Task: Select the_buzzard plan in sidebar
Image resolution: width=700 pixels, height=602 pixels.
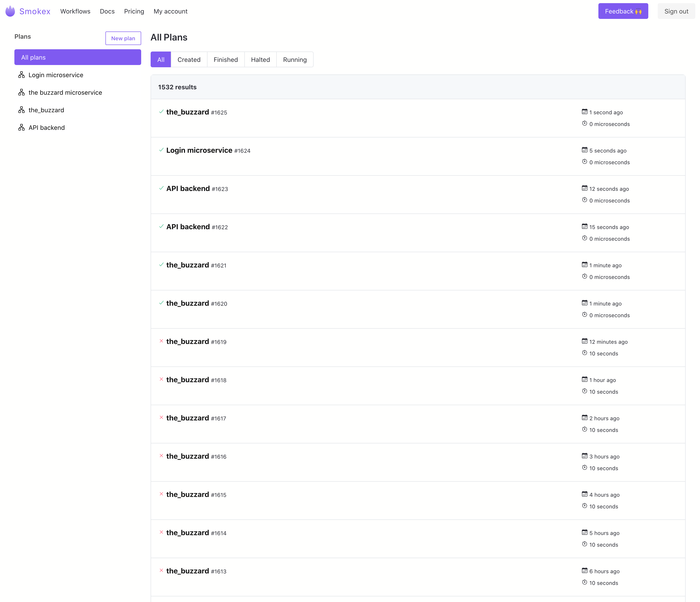Action: pyautogui.click(x=46, y=110)
